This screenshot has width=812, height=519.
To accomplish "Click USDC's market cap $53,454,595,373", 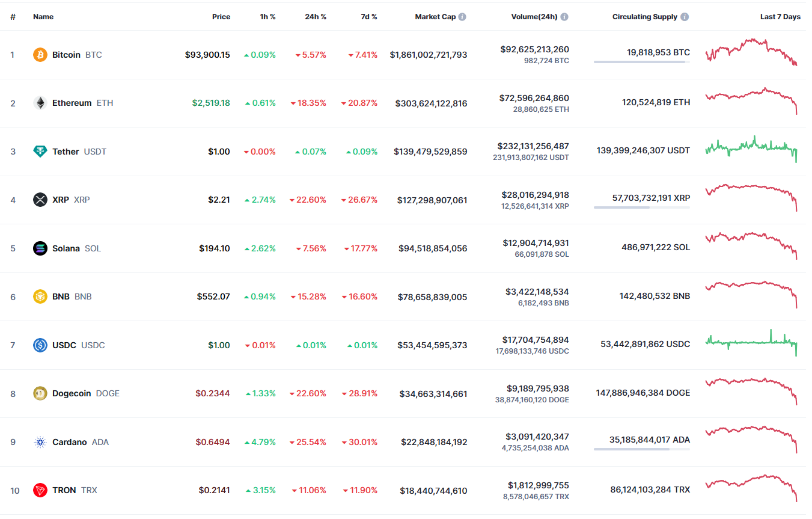I will pos(433,345).
